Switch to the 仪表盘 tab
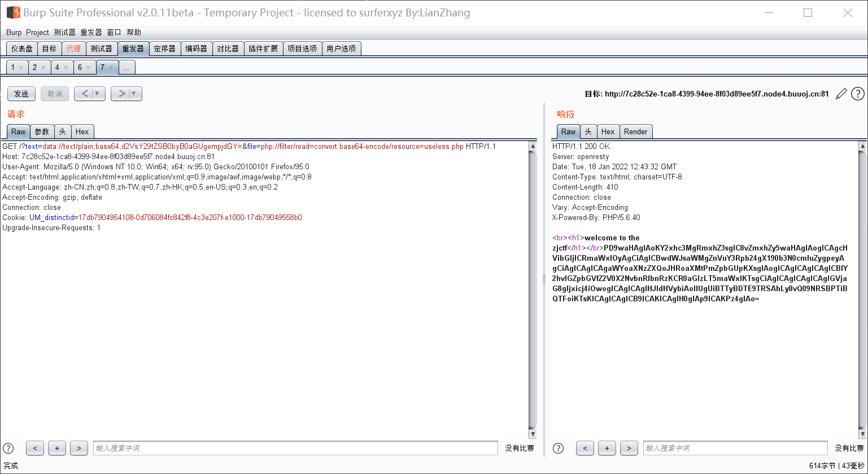Viewport: 868px width, 474px height. tap(22, 49)
